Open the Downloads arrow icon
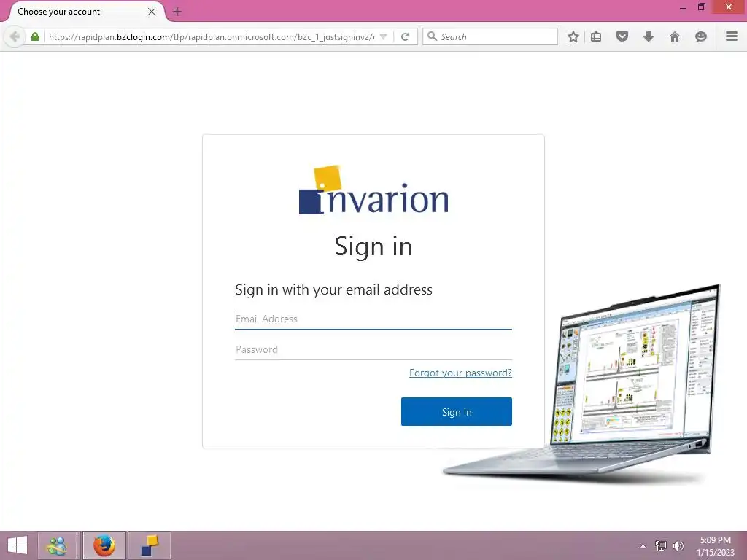The width and height of the screenshot is (747, 560). 648,36
